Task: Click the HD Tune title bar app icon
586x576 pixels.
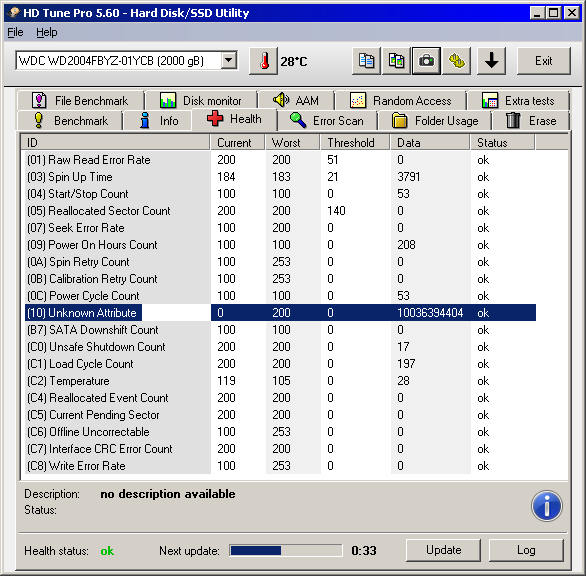Action: (14, 13)
